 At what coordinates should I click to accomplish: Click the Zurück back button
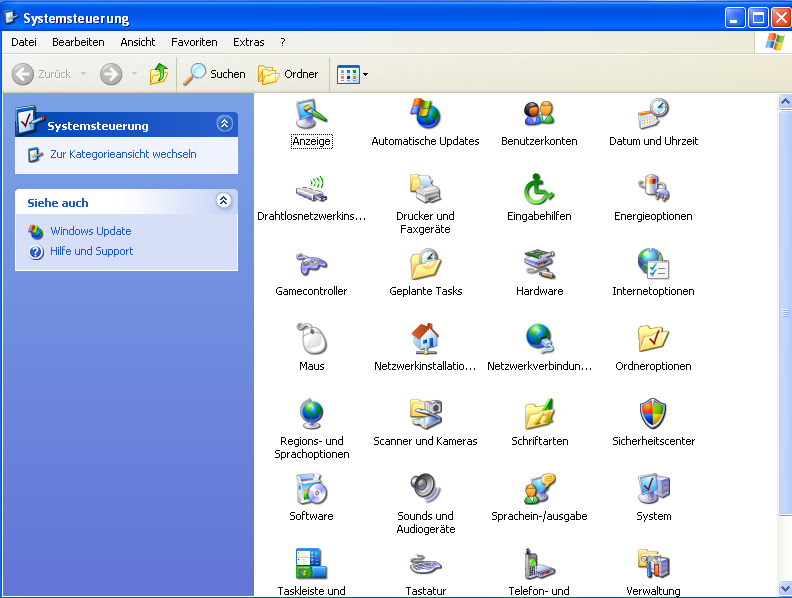click(41, 74)
